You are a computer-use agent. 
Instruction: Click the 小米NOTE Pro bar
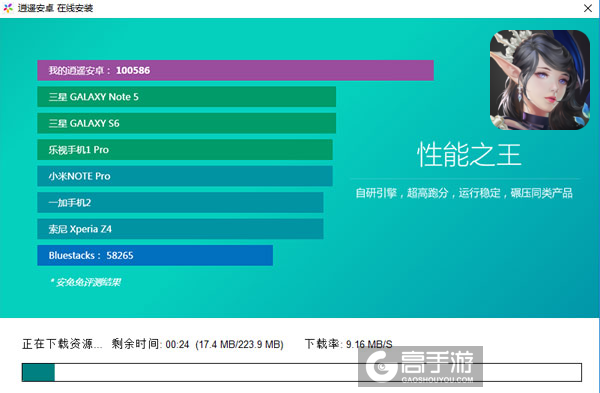185,176
